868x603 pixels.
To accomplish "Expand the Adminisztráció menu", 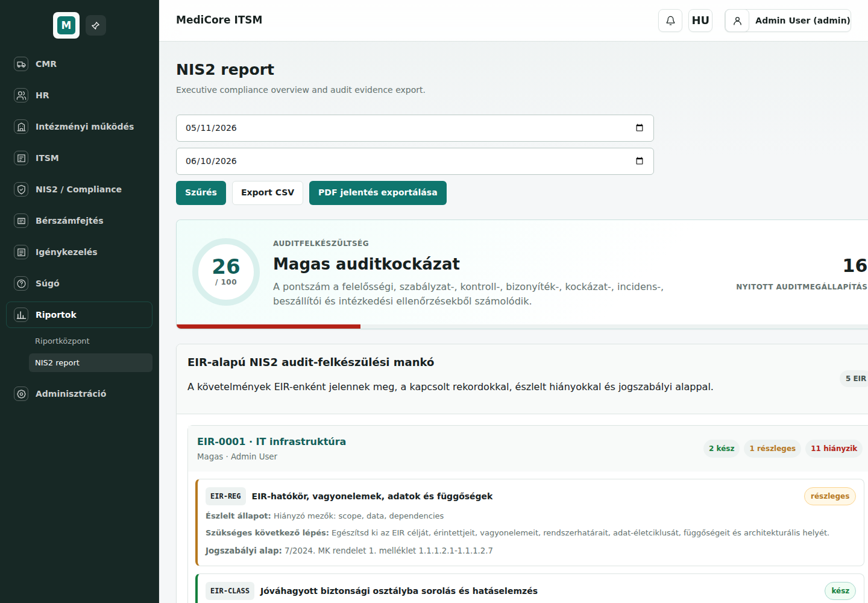I will coord(80,394).
